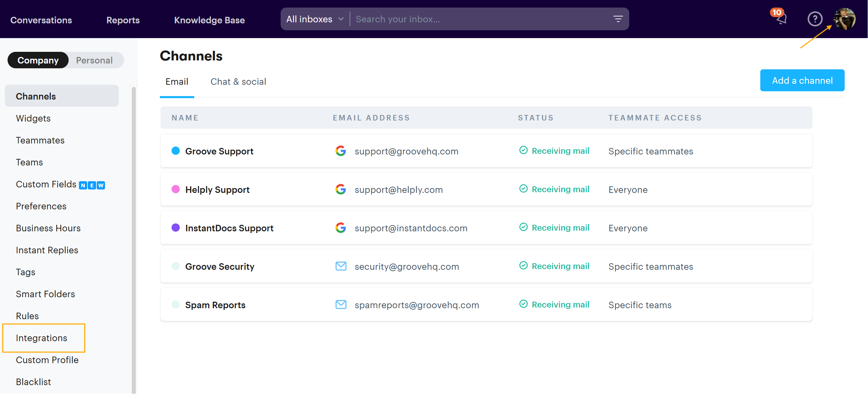The height and width of the screenshot is (394, 868).
Task: Open Business Hours settings
Action: click(48, 228)
